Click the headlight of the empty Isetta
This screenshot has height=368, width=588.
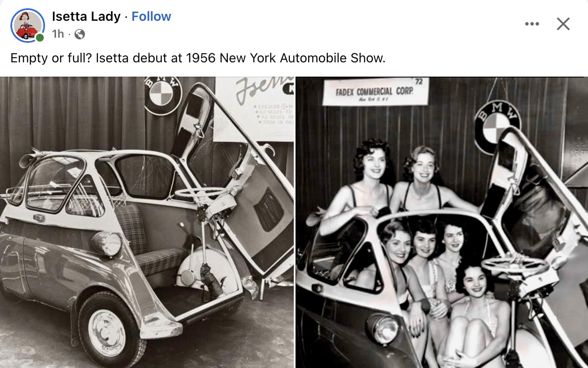[107, 244]
